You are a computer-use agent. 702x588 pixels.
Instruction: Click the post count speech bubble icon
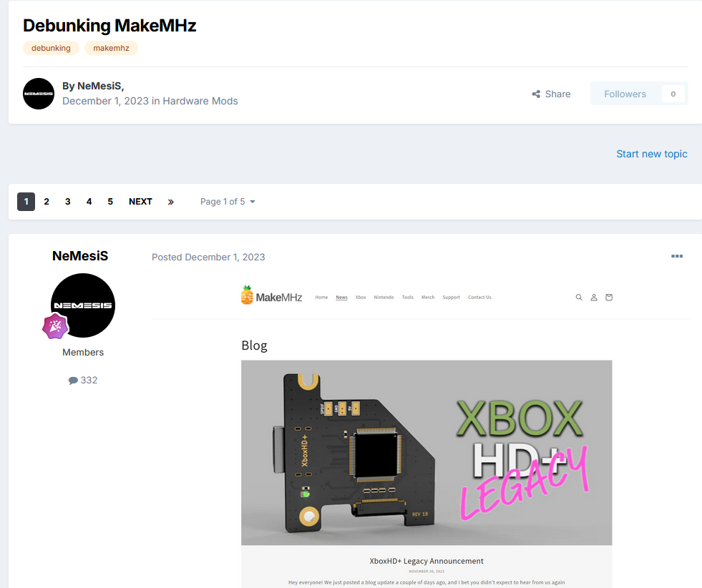click(x=73, y=381)
